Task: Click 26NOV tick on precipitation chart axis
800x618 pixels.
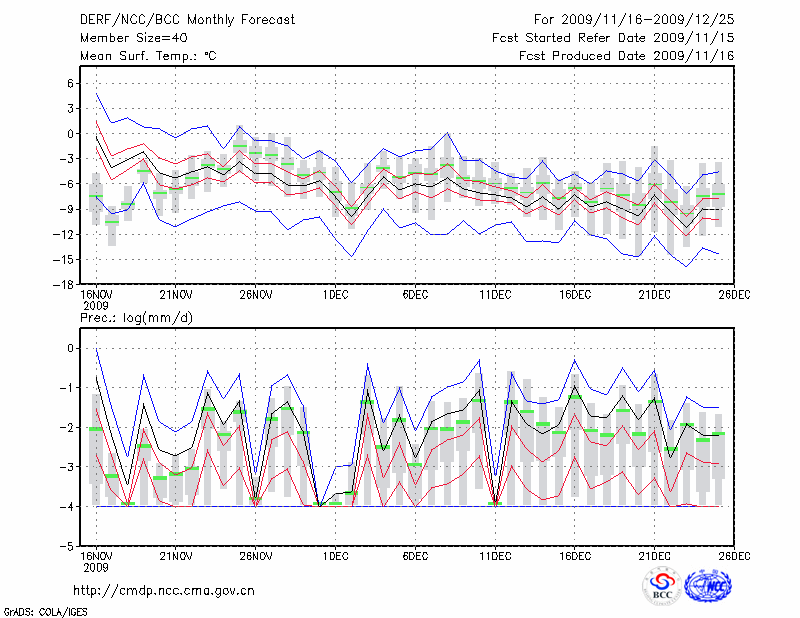Action: [255, 556]
